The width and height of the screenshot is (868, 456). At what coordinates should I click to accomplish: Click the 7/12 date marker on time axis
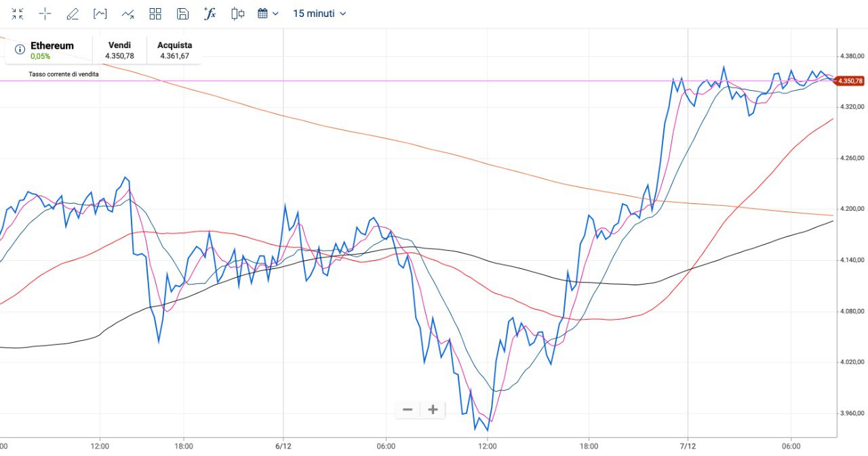[688, 446]
